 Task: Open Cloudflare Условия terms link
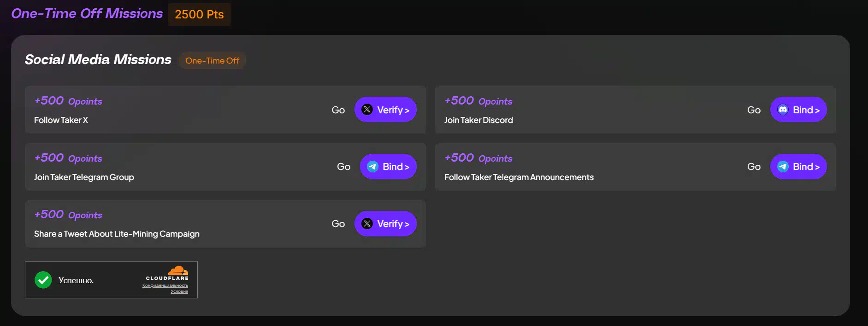(x=179, y=291)
